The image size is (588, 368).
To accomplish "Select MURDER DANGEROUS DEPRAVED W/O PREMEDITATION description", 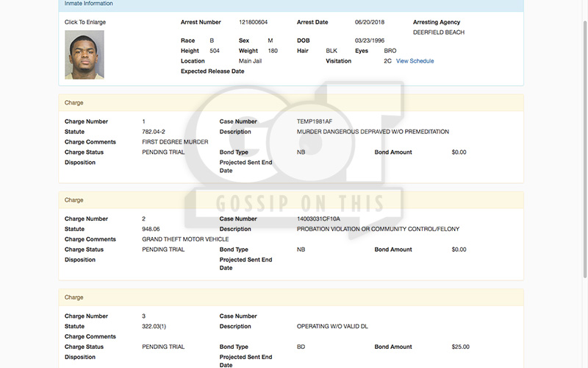I will (373, 132).
